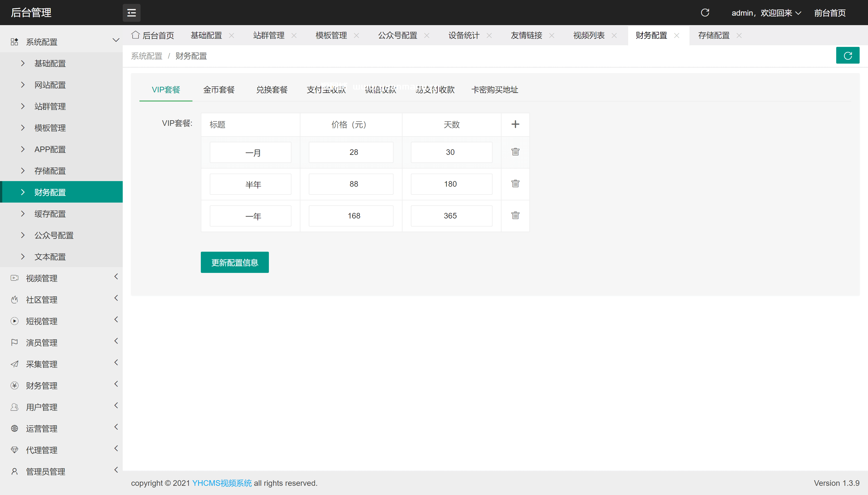
Task: Open the 视频管理 sidebar icon
Action: [x=14, y=278]
